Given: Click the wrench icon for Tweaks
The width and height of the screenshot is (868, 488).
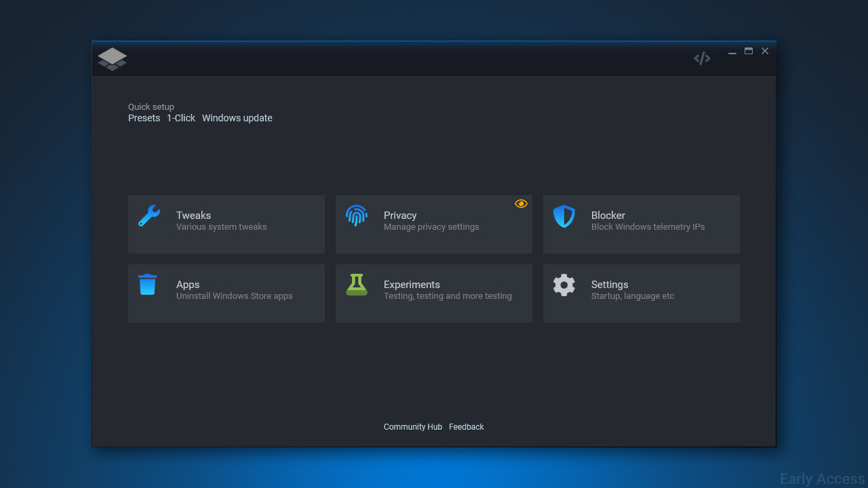Looking at the screenshot, I should pos(149,216).
